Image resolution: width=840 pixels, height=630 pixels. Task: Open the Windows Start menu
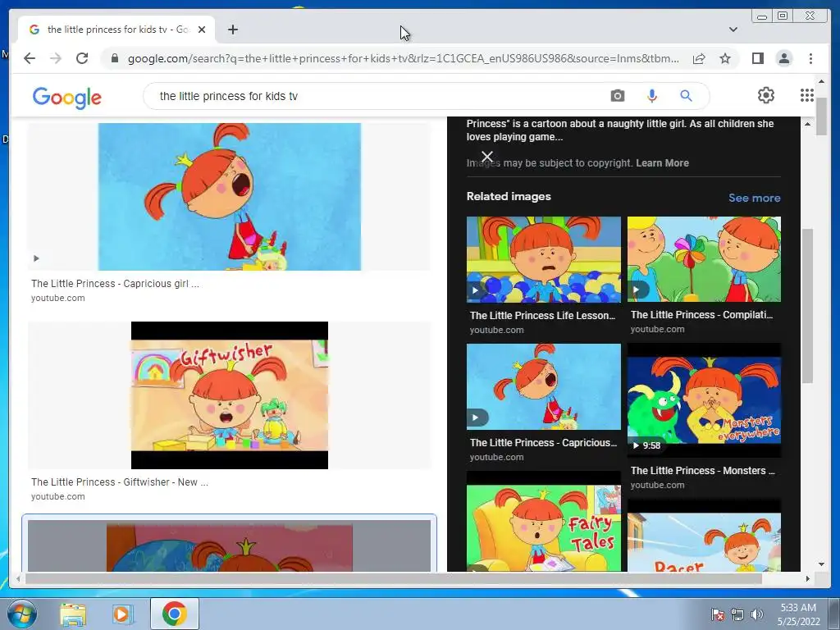pyautogui.click(x=21, y=614)
